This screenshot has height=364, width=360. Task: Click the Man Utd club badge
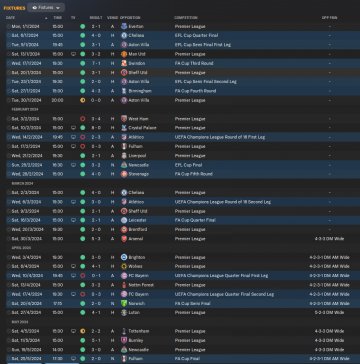(124, 54)
